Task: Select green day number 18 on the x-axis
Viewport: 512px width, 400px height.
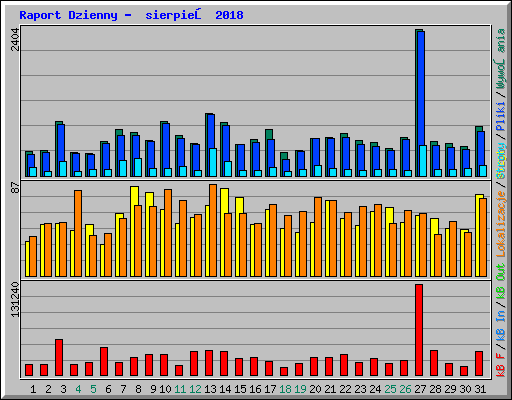Action: click(x=285, y=389)
